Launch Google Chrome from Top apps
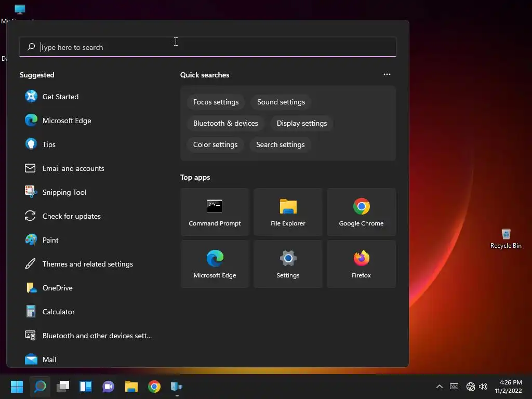The height and width of the screenshot is (399, 532). tap(362, 212)
